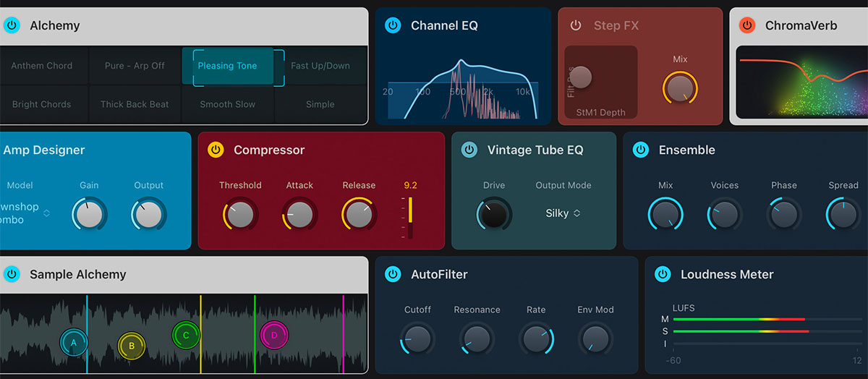Image resolution: width=868 pixels, height=379 pixels.
Task: Select Sample Alchemy source handle D
Action: (274, 335)
